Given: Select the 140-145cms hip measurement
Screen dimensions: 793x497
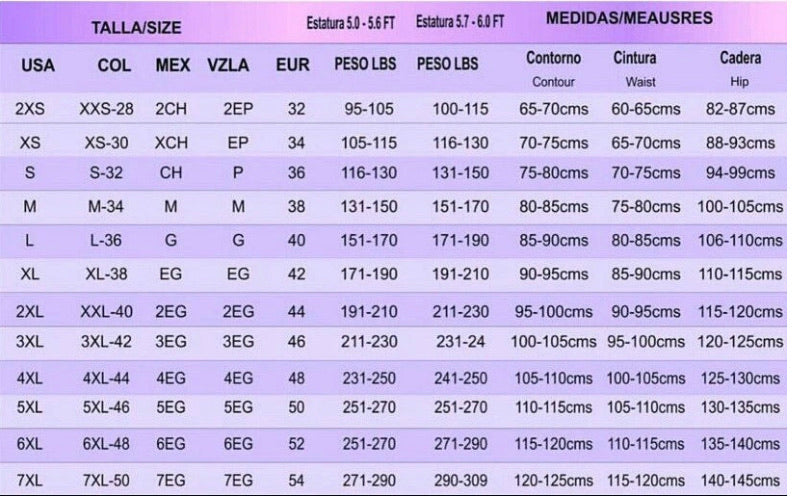Looking at the screenshot, I should 741,479.
